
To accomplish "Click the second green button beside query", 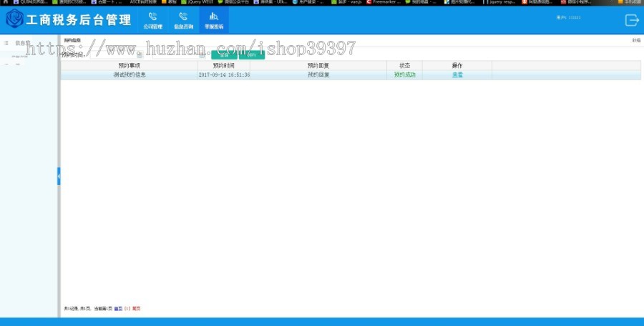I will [x=252, y=54].
